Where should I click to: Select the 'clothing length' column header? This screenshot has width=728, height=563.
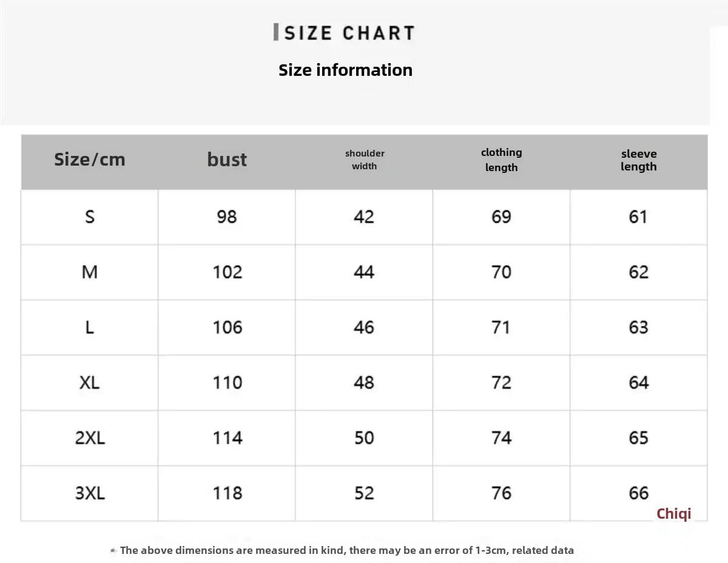tap(502, 160)
